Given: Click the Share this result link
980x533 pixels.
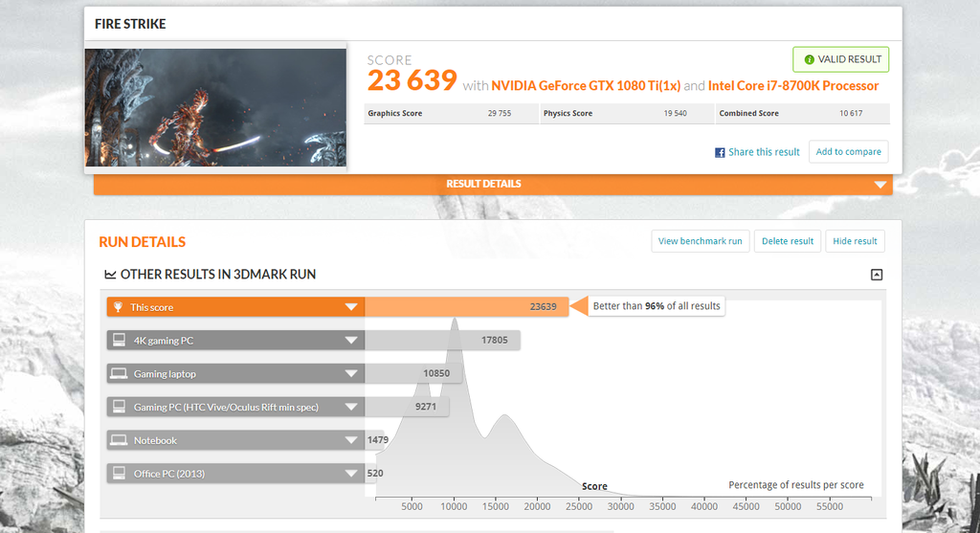Looking at the screenshot, I should pyautogui.click(x=764, y=152).
